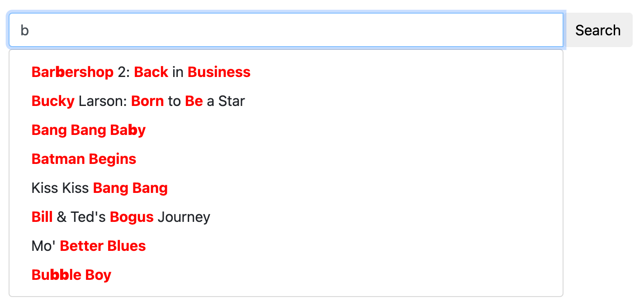Click "Better Blues" highlighted text
This screenshot has height=307, width=644.
102,245
